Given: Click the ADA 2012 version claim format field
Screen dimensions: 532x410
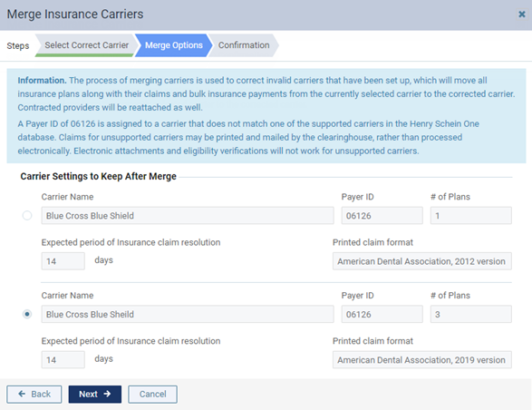Looking at the screenshot, I should click(422, 261).
